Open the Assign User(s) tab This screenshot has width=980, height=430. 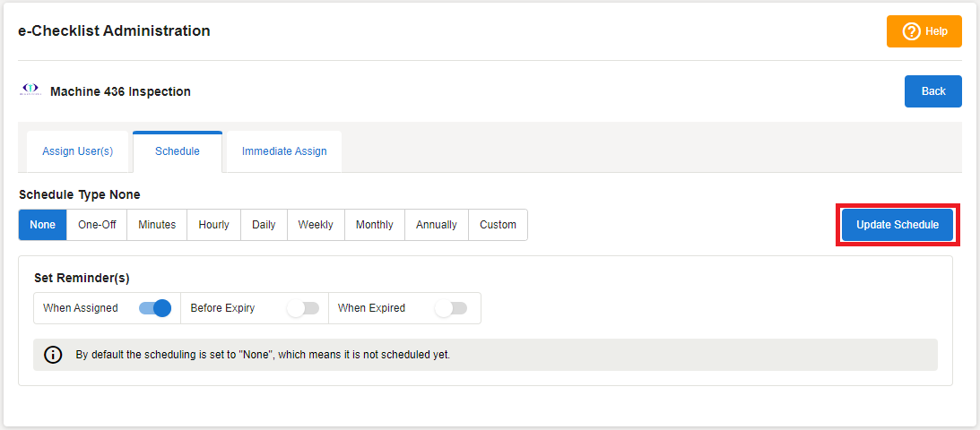point(78,151)
